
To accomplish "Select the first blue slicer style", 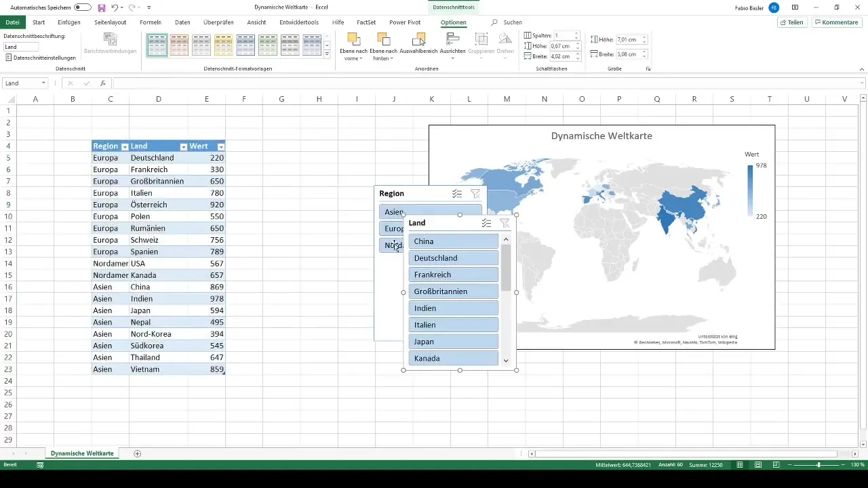I will (x=157, y=45).
